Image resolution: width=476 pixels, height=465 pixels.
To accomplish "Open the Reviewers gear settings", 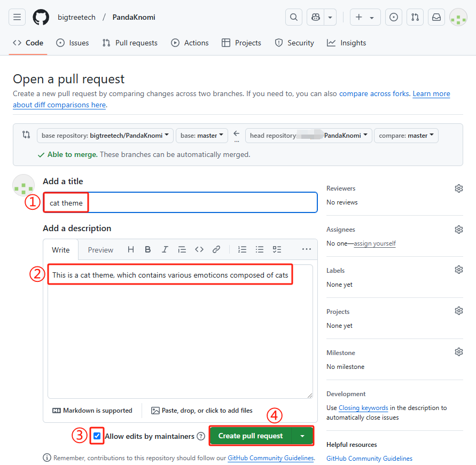I will [x=458, y=188].
